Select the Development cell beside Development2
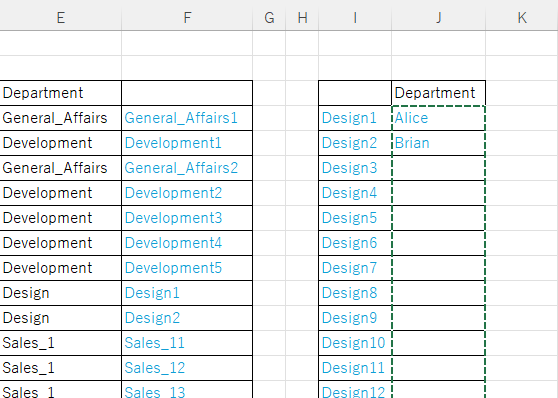Screen dimensions: 558x398 [x=60, y=193]
